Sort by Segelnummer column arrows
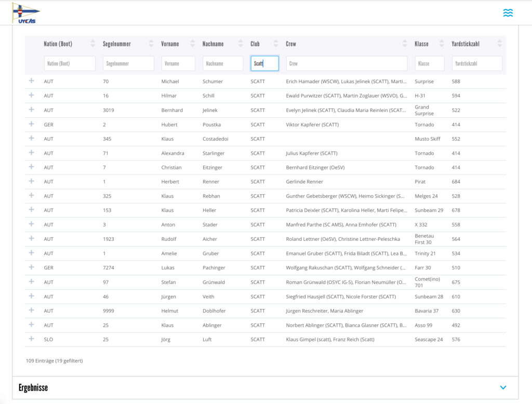Screen dimensions: 532x404 pos(151,44)
